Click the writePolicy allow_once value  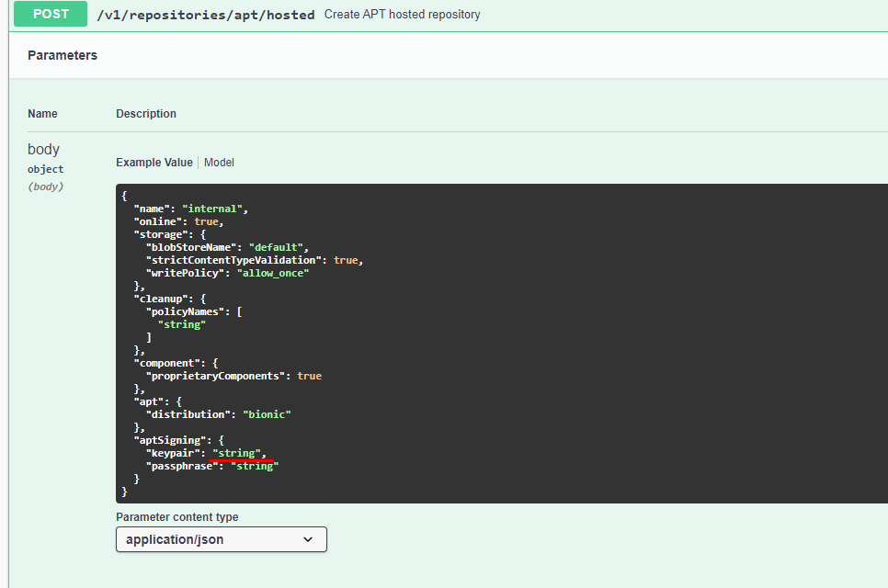pyautogui.click(x=273, y=272)
